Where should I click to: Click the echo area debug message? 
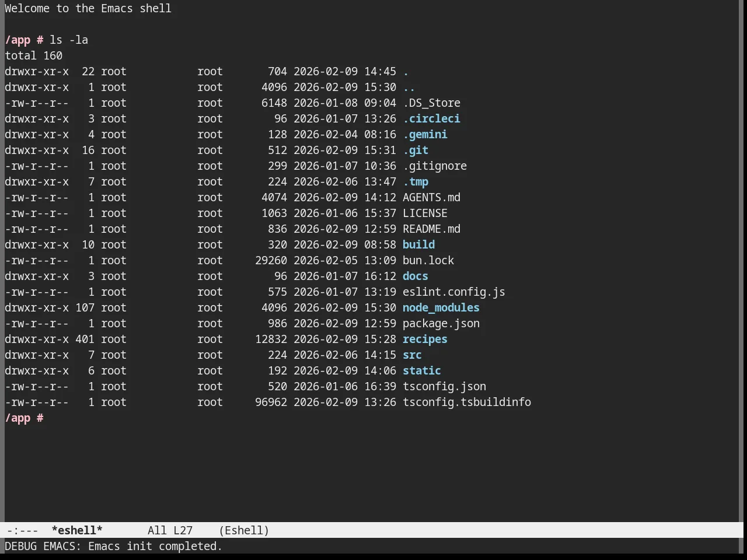click(x=114, y=546)
